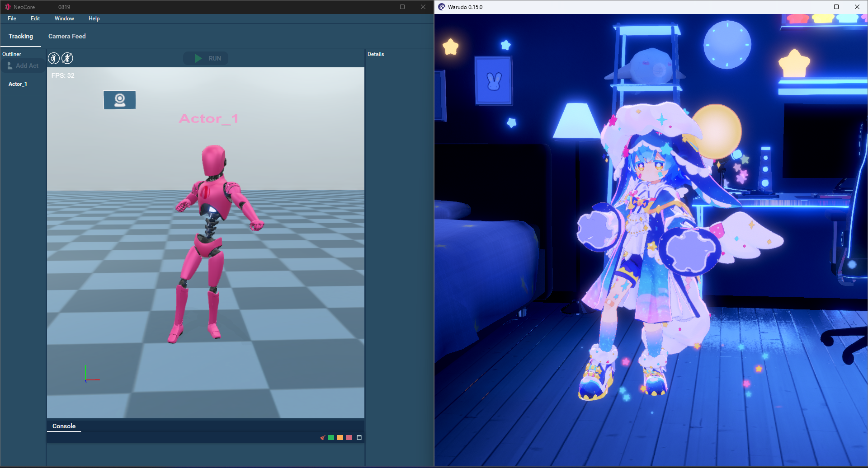Minimize the Warudo window
868x468 pixels.
pyautogui.click(x=816, y=7)
